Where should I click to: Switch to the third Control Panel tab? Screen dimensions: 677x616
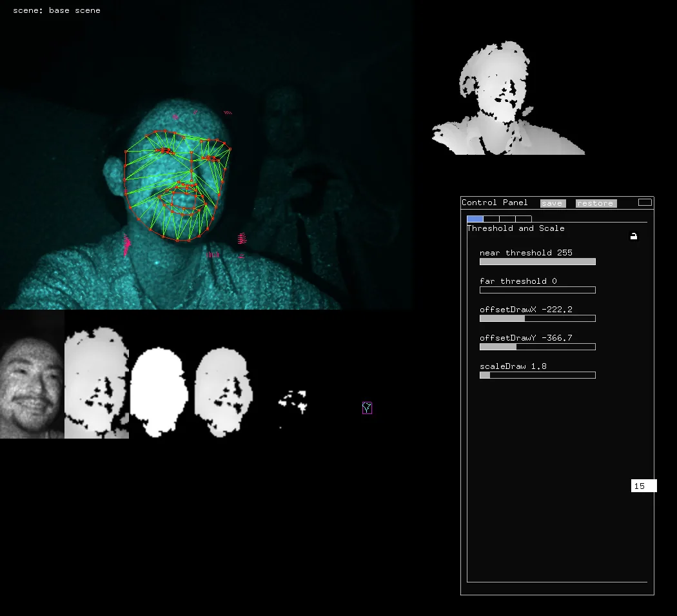click(507, 219)
